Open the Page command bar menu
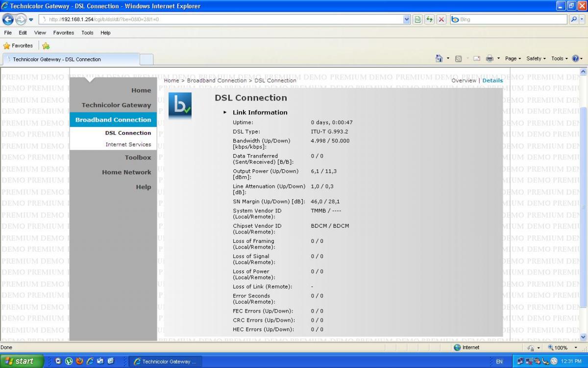 tap(513, 58)
